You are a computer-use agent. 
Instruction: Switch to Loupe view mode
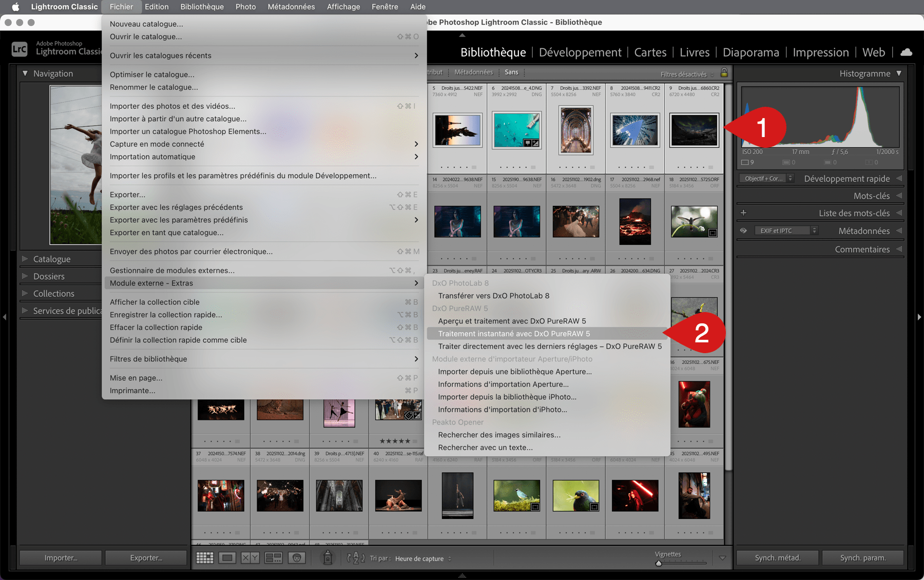pos(227,558)
